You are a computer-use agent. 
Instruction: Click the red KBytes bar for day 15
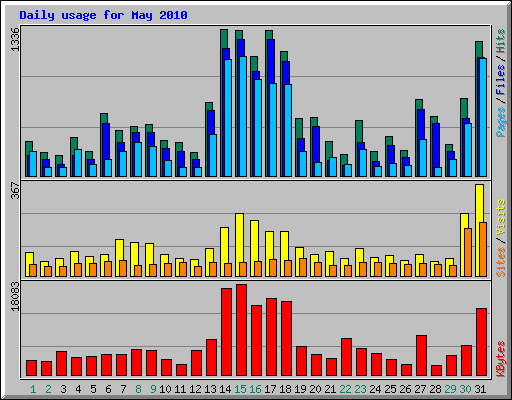[x=242, y=330]
